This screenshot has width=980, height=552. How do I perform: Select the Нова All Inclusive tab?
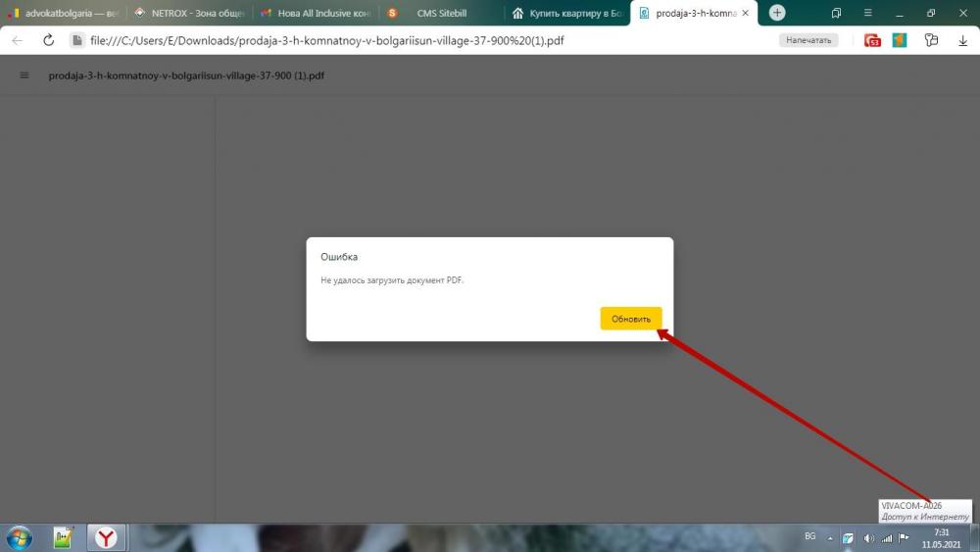[314, 14]
